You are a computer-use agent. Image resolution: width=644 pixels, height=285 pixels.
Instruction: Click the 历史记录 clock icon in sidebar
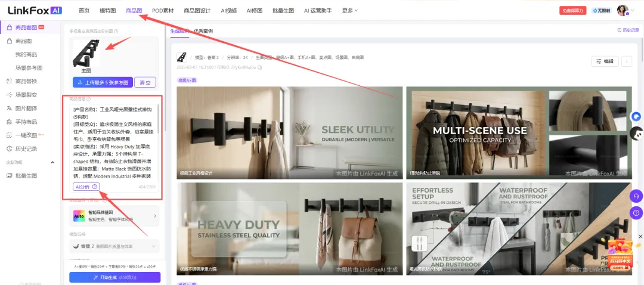point(10,148)
